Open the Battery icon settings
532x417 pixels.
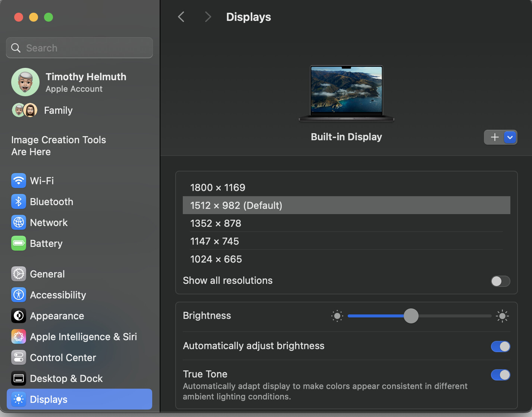pos(19,244)
